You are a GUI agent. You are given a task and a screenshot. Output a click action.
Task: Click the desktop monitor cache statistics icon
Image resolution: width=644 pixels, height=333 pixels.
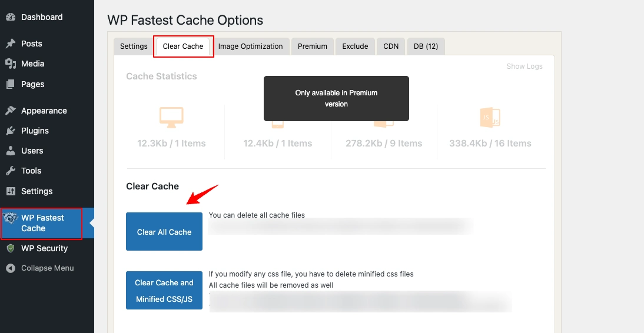click(x=171, y=117)
